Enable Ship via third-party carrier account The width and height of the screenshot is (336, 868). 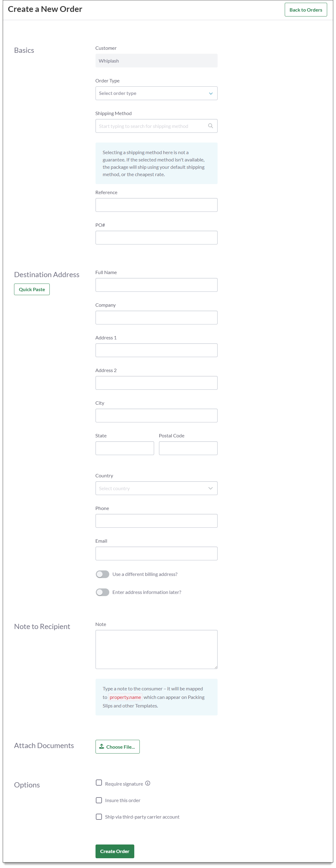tap(99, 817)
